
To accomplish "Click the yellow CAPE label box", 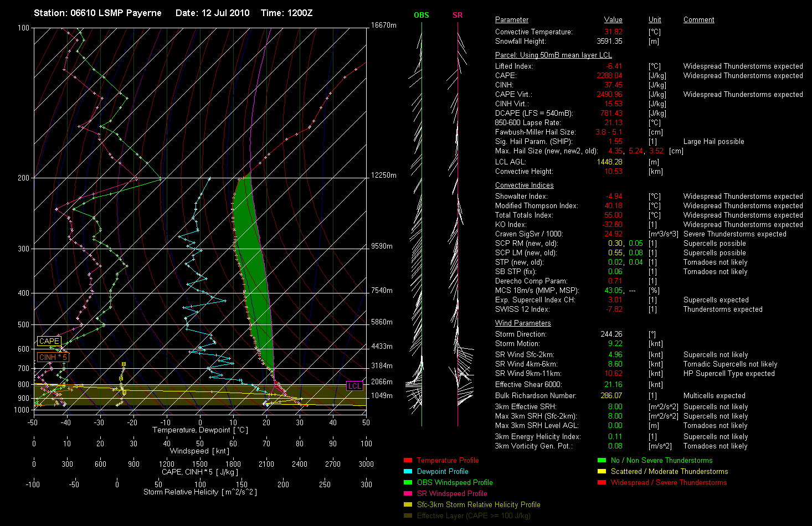I will pyautogui.click(x=49, y=341).
